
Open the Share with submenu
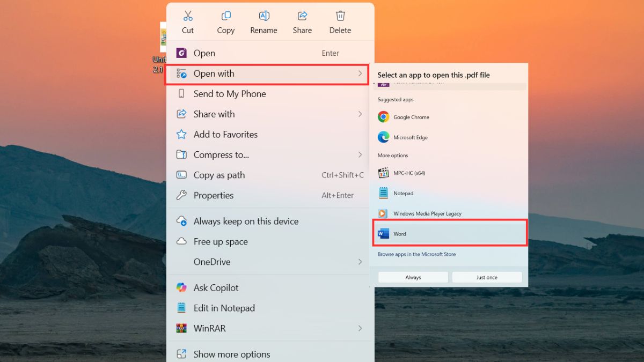point(214,114)
